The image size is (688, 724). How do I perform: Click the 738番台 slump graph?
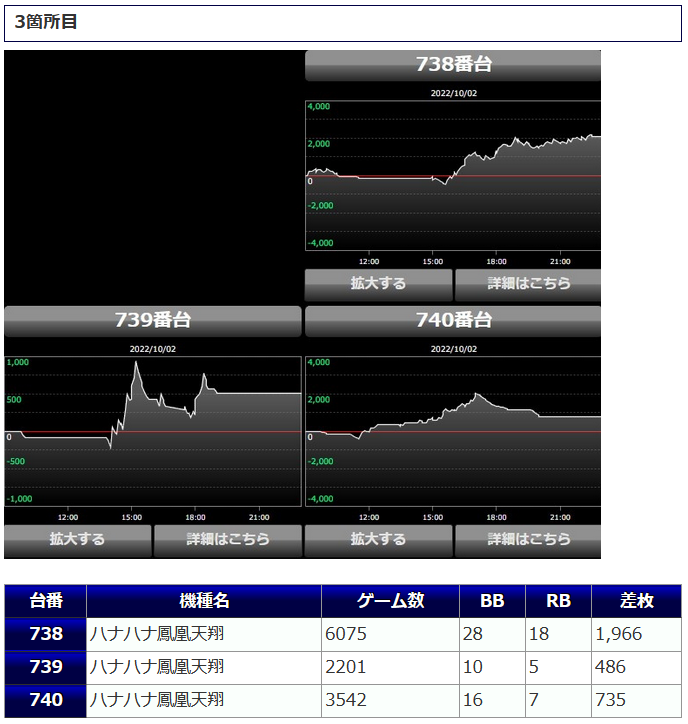coord(453,175)
